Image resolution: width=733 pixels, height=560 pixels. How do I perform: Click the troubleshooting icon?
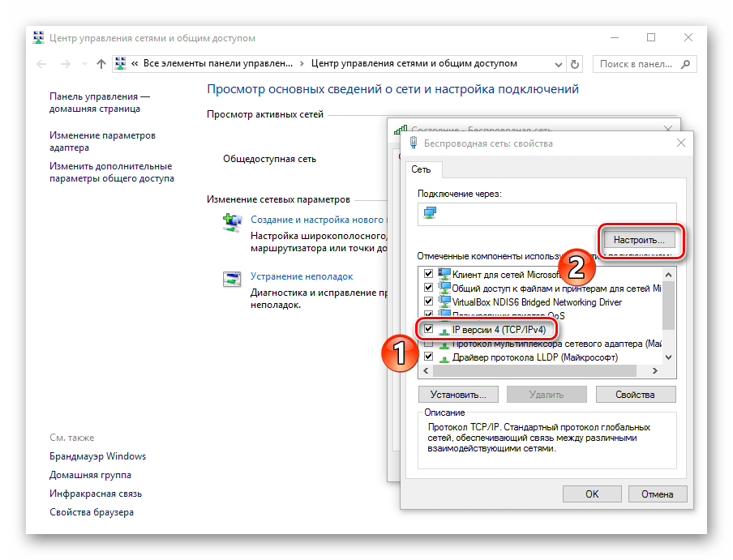point(232,279)
